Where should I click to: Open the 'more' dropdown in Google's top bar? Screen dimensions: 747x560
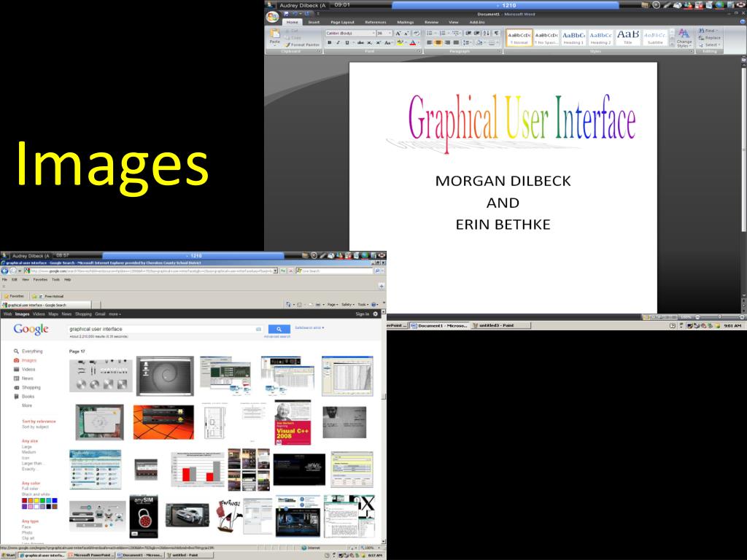click(x=115, y=314)
